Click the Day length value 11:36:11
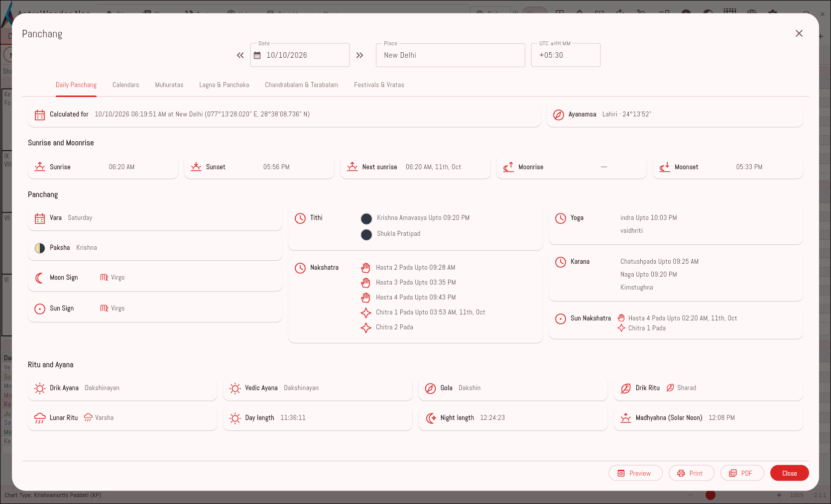Image resolution: width=831 pixels, height=504 pixels. coord(293,418)
